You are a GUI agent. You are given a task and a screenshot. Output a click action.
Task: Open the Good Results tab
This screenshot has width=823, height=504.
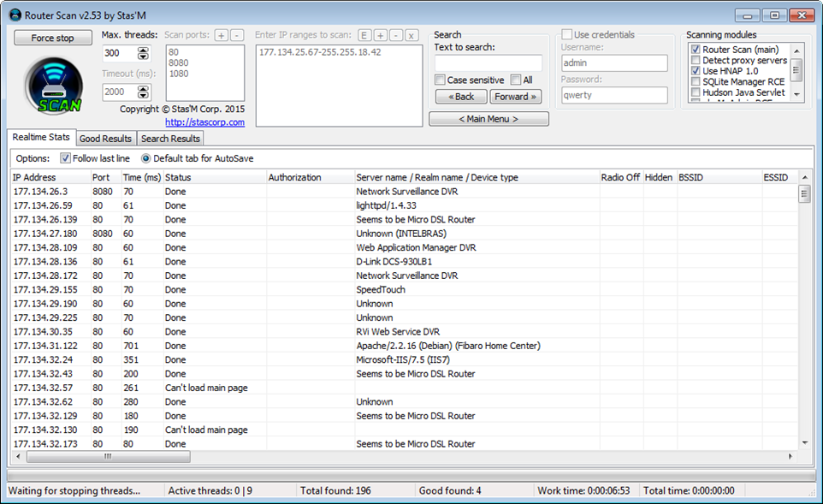(105, 139)
